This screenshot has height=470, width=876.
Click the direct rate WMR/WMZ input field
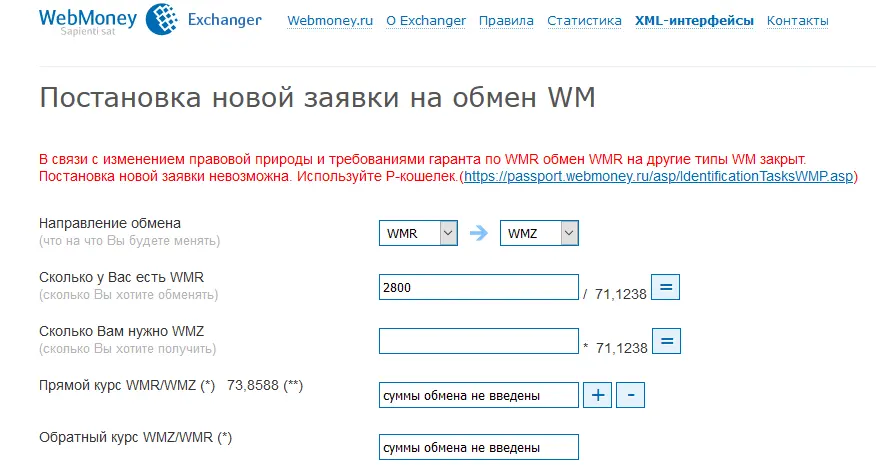click(x=479, y=395)
